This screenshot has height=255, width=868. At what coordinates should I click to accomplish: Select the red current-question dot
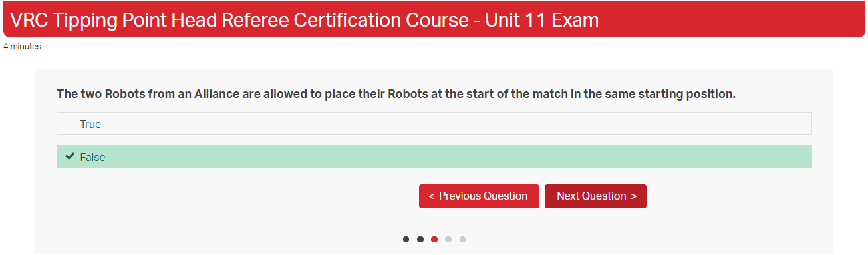click(434, 240)
